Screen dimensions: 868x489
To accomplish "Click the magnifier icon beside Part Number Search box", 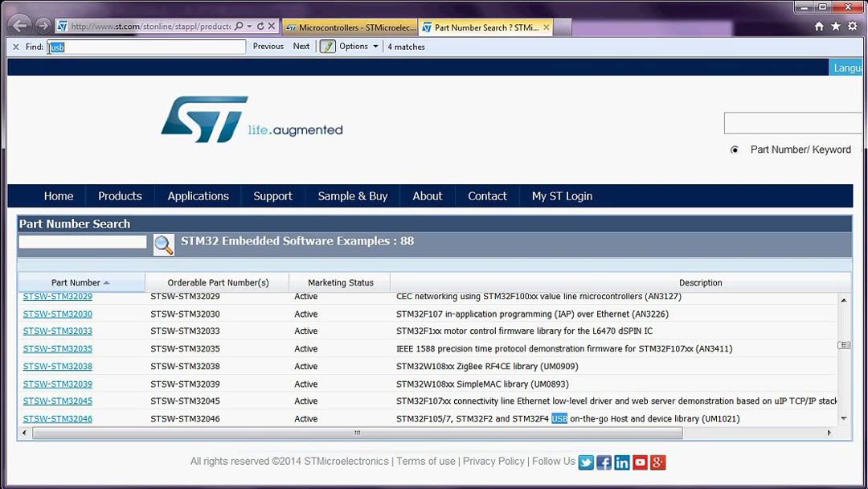I will pos(163,244).
